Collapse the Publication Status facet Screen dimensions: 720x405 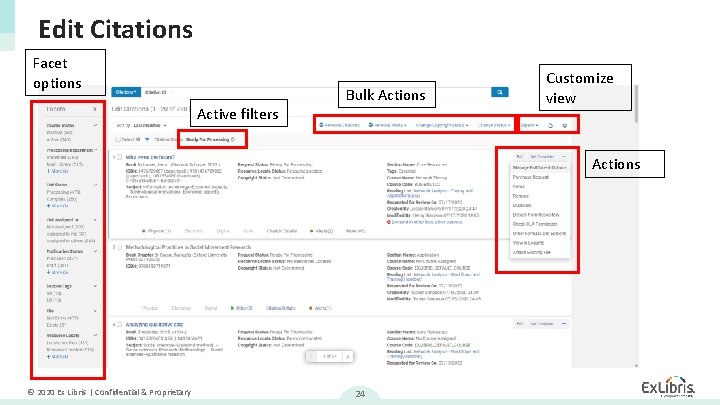pos(96,252)
